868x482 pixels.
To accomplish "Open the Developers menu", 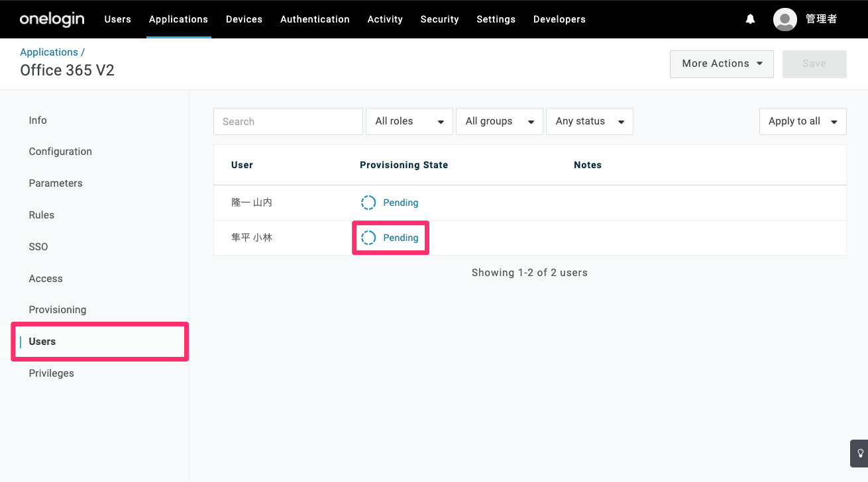I will pyautogui.click(x=559, y=19).
